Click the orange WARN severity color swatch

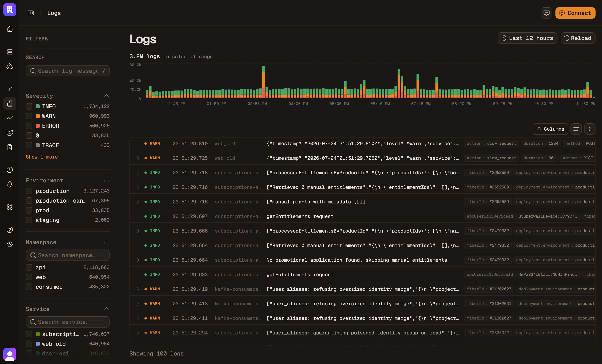point(38,116)
